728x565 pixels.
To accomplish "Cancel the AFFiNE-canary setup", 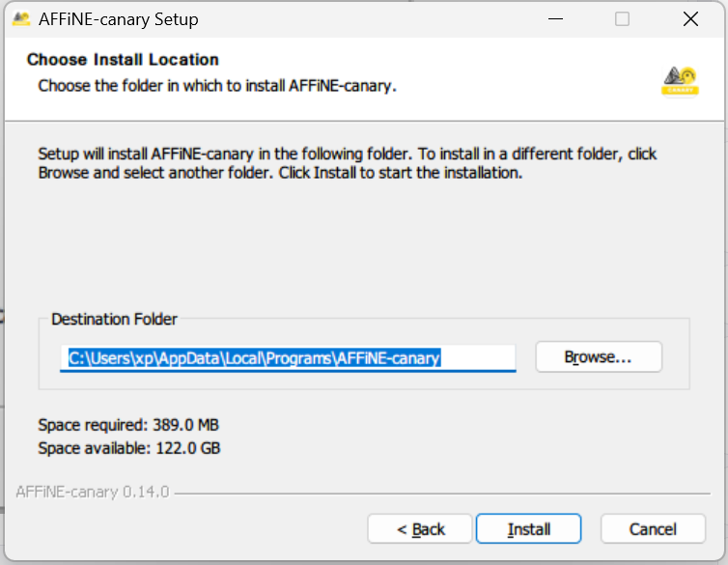I will tap(653, 529).
